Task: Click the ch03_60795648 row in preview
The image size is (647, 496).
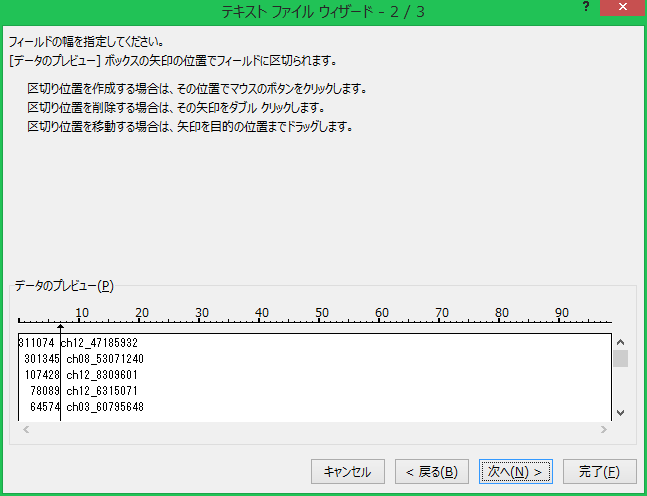Action: (105, 407)
